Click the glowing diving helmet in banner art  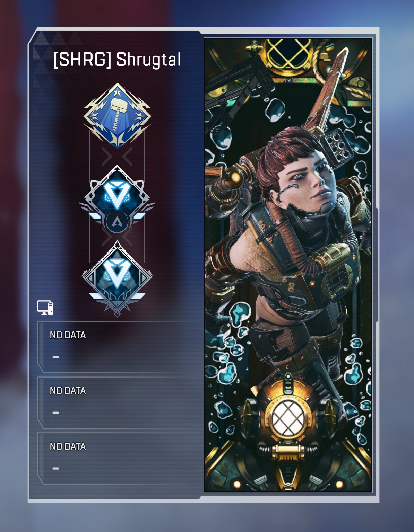(288, 418)
